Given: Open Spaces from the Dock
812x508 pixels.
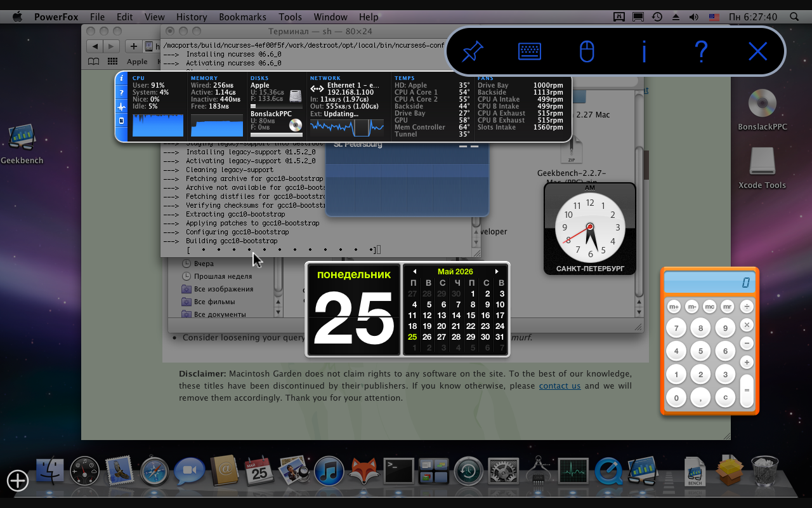Looking at the screenshot, I should tap(433, 472).
